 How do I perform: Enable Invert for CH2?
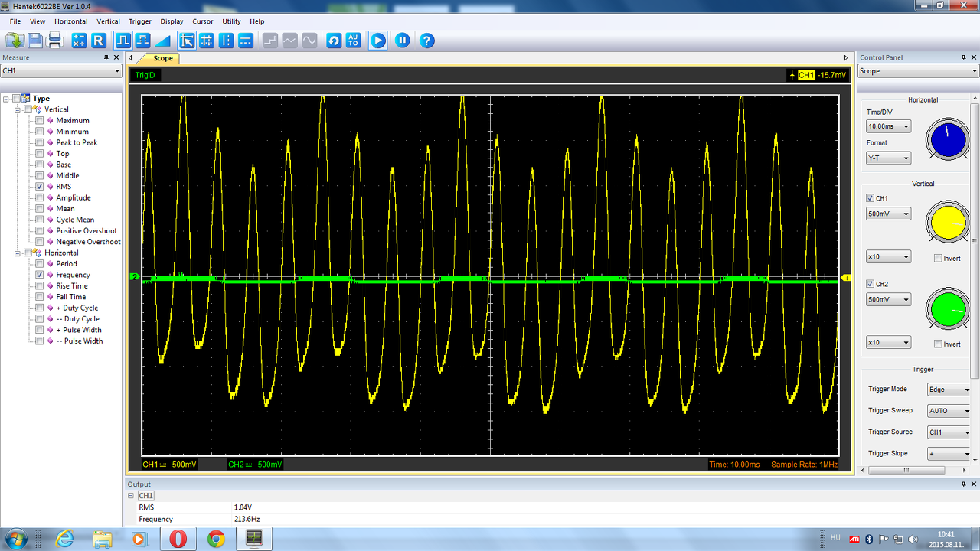pos(938,344)
